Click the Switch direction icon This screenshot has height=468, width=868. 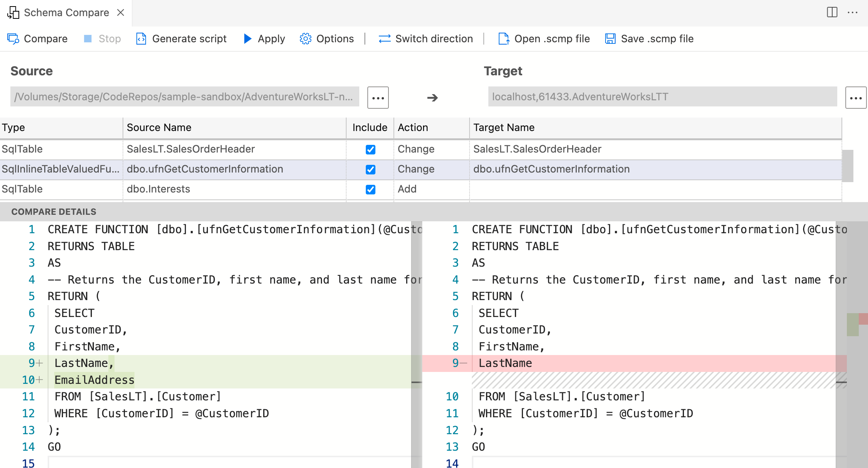383,38
